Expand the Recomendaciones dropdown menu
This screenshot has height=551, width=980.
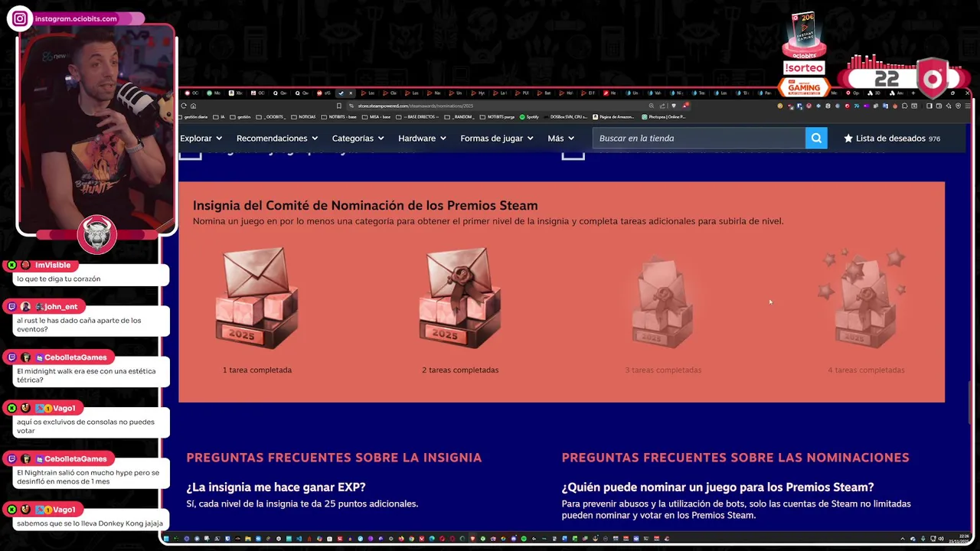[x=277, y=139]
